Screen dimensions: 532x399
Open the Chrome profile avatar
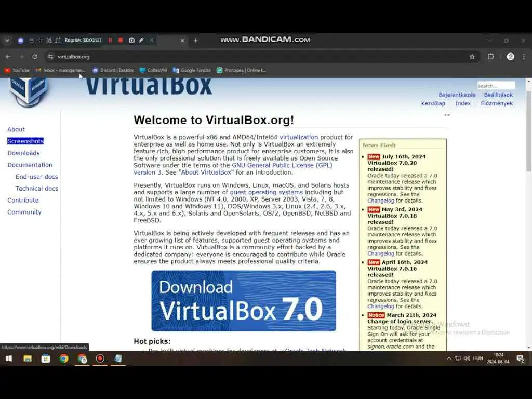(510, 57)
